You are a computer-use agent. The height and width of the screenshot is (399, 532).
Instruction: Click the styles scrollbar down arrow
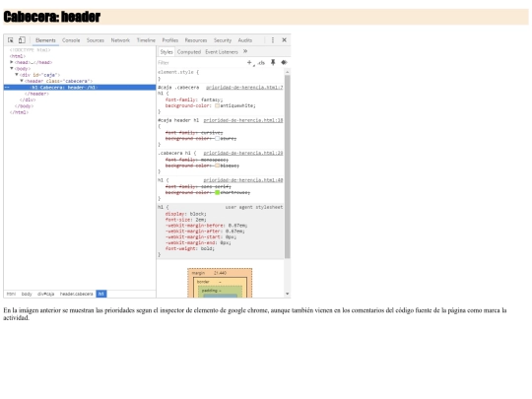[x=287, y=294]
